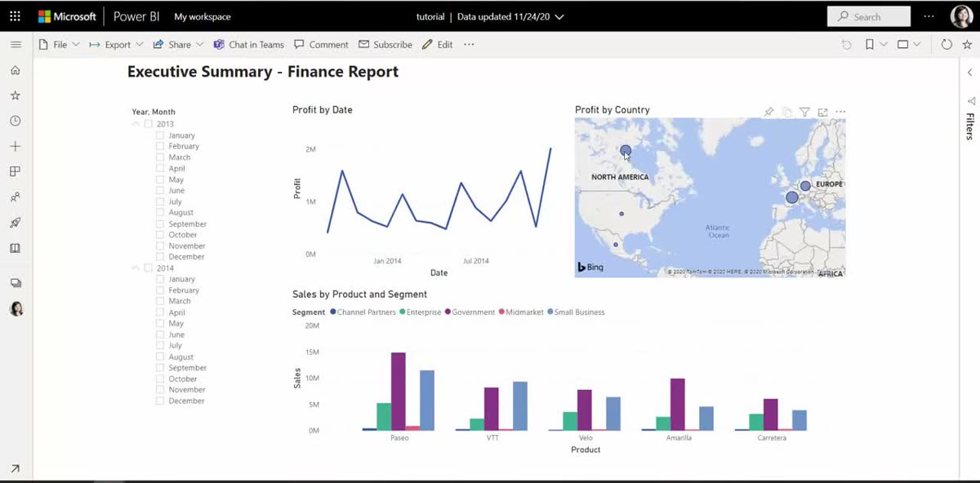
Task: Open the Microsoft app launcher grid
Action: point(15,16)
